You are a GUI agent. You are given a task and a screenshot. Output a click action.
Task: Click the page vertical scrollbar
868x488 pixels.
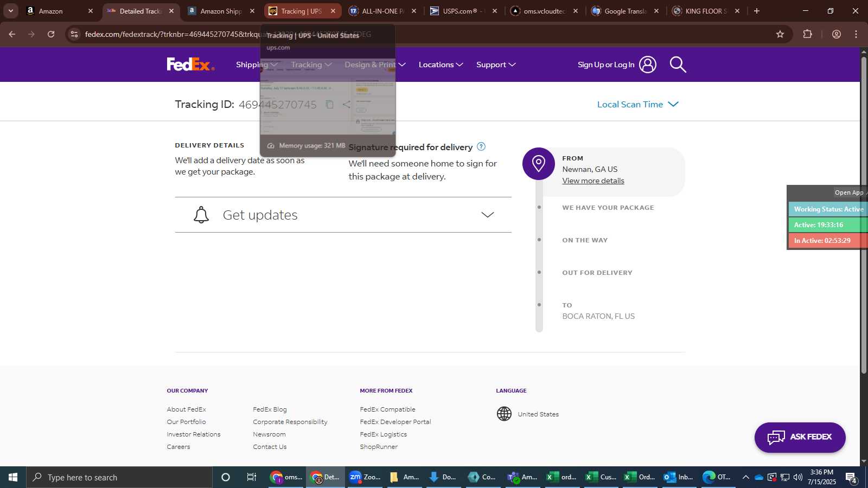pyautogui.click(x=864, y=215)
